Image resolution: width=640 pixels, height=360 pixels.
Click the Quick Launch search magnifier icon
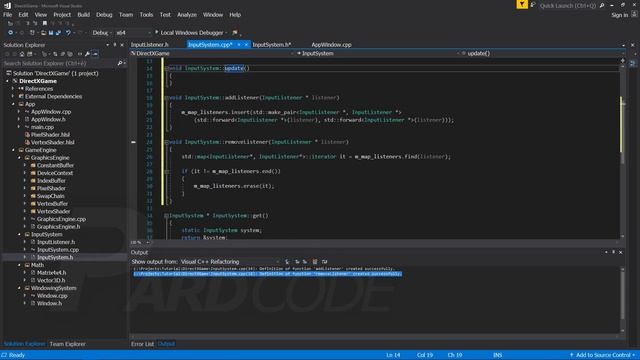[602, 5]
